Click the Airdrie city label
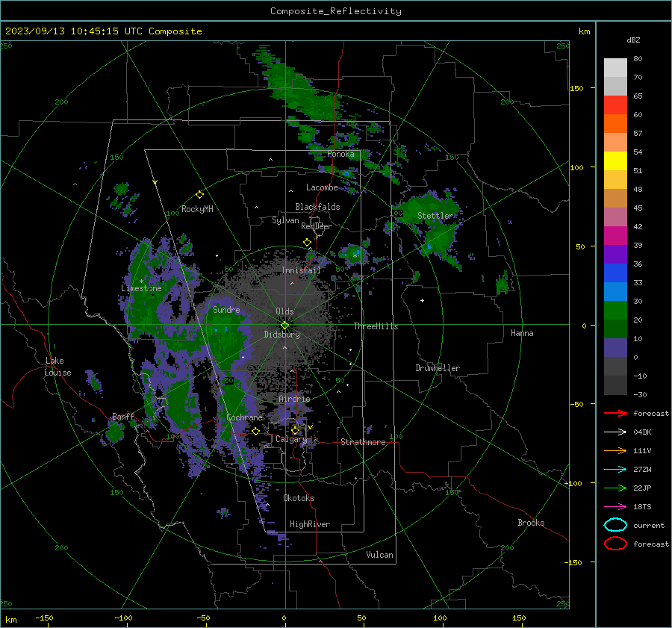Screen dimensions: 672x628 tap(294, 399)
